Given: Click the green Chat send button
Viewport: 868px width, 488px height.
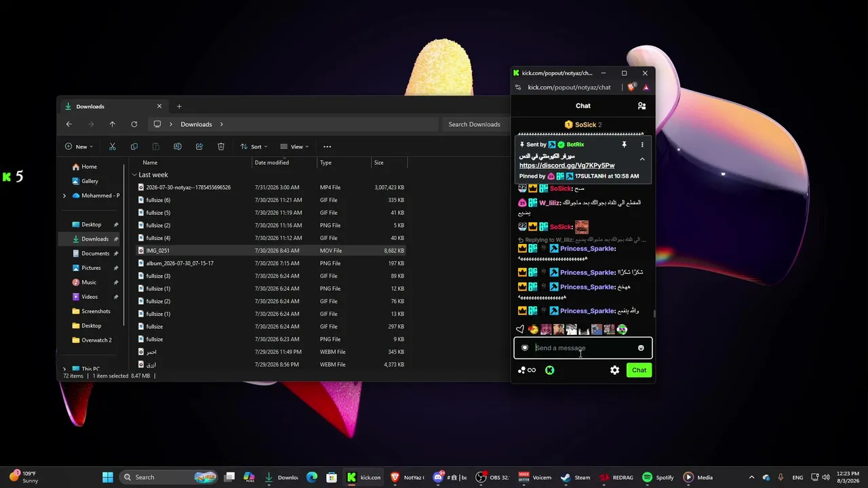Looking at the screenshot, I should pyautogui.click(x=639, y=370).
